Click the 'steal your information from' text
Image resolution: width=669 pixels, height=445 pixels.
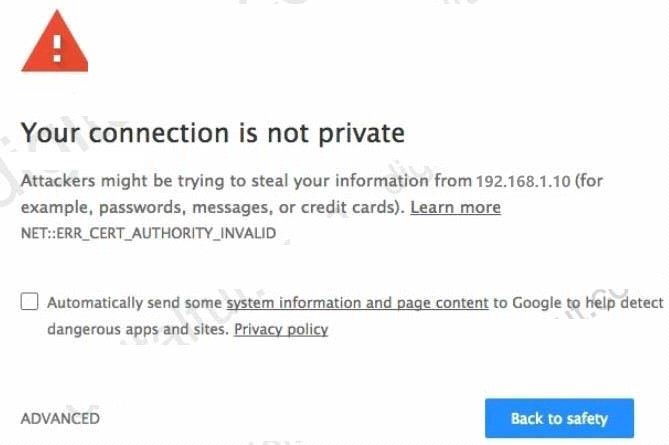point(361,181)
